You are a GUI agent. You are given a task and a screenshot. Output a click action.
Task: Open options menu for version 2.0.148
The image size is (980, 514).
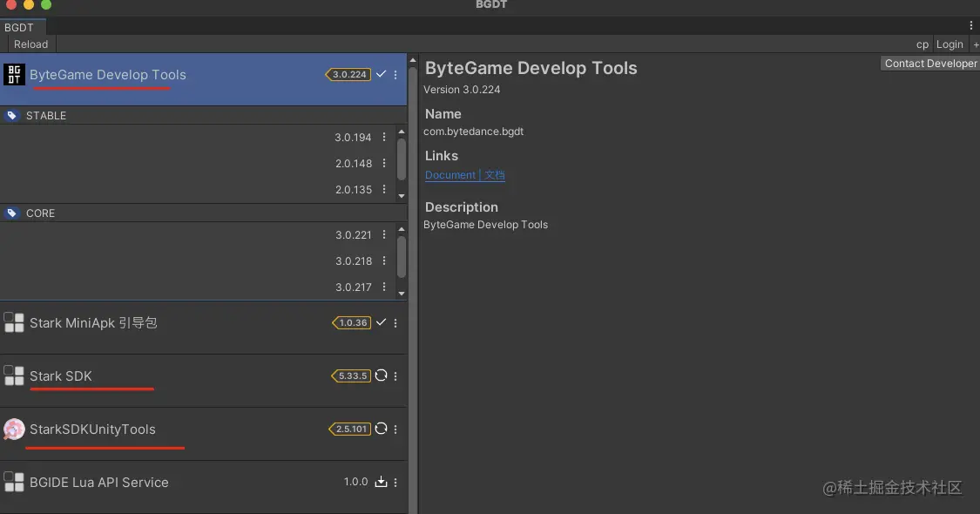384,163
